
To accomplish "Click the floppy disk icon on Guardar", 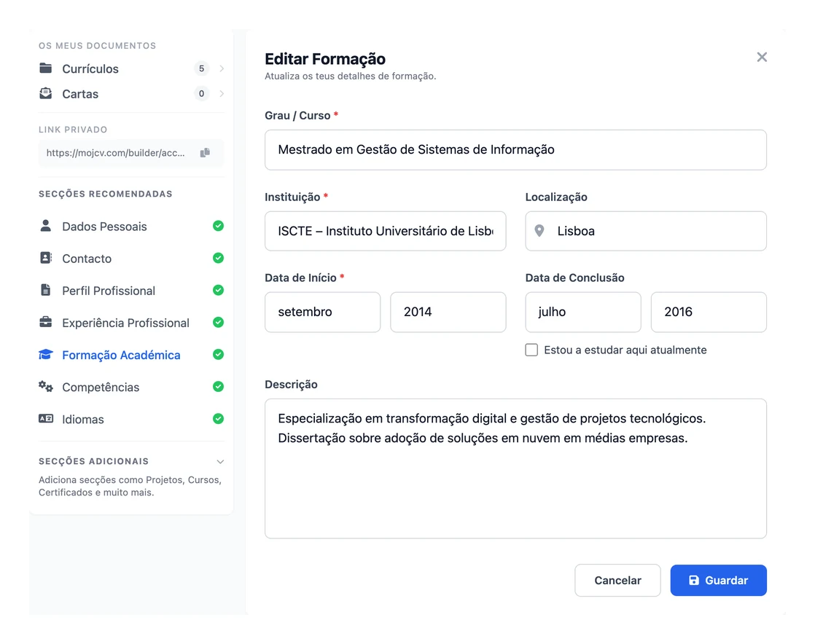I will pos(694,580).
